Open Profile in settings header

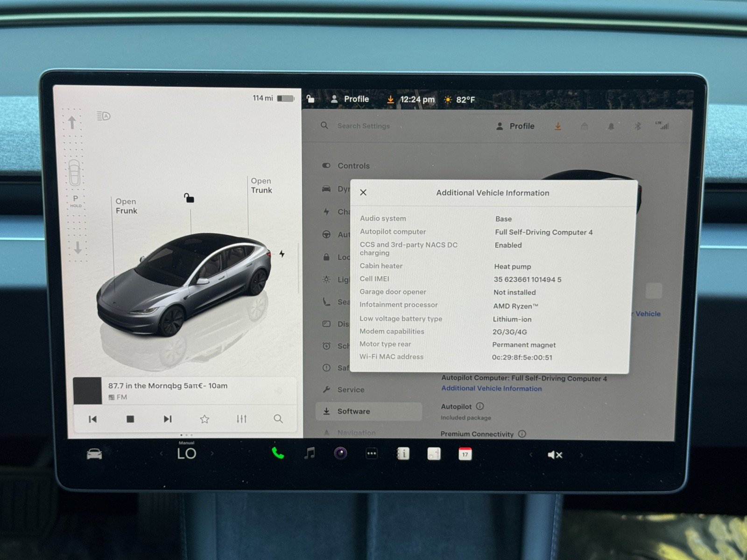coord(515,126)
